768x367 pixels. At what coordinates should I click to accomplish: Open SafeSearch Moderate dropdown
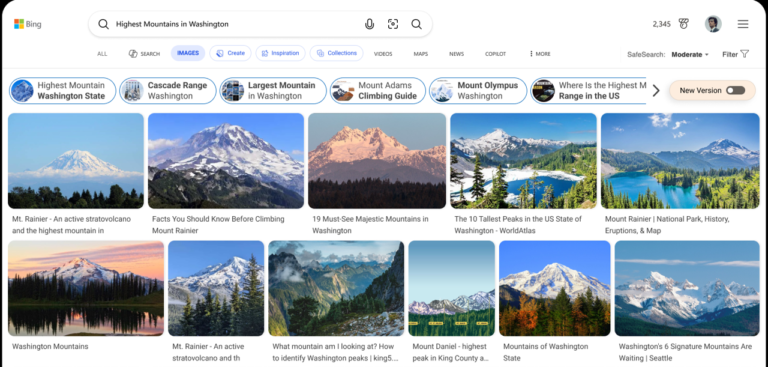tap(690, 54)
